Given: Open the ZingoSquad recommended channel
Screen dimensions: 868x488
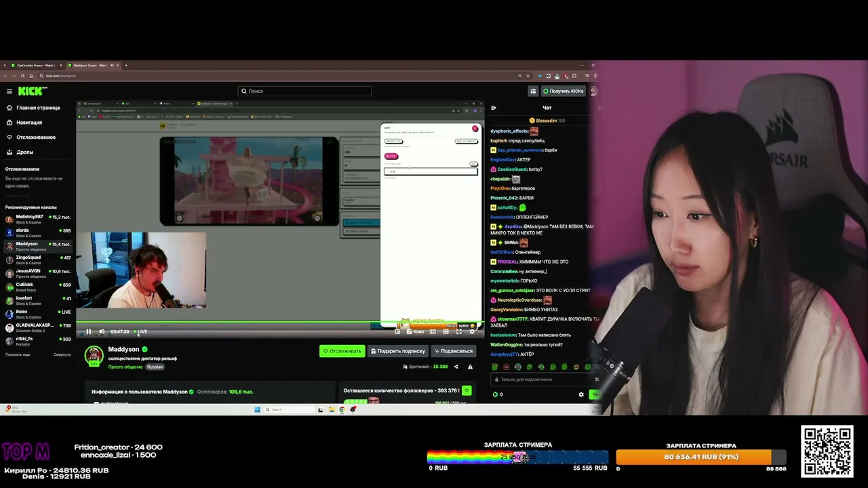Looking at the screenshot, I should pyautogui.click(x=38, y=260).
